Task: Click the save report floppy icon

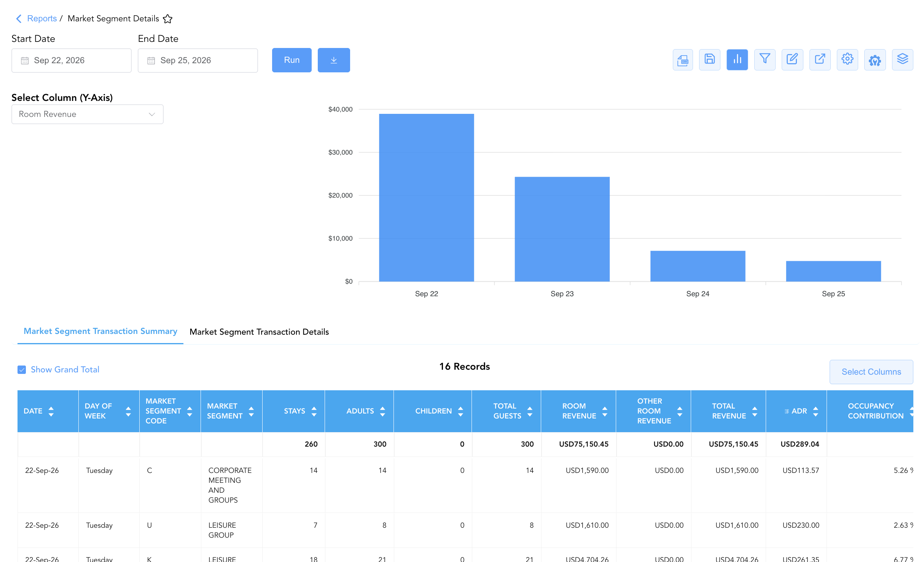Action: click(x=710, y=60)
